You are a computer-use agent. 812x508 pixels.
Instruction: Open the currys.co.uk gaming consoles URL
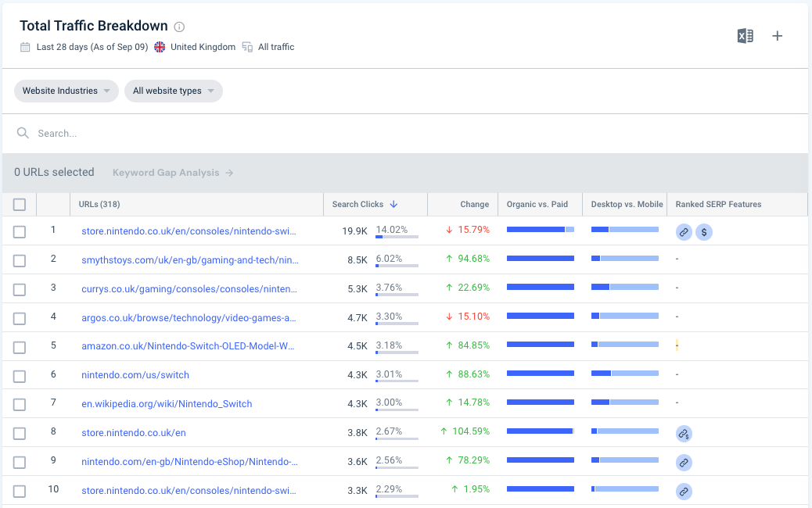pos(189,289)
